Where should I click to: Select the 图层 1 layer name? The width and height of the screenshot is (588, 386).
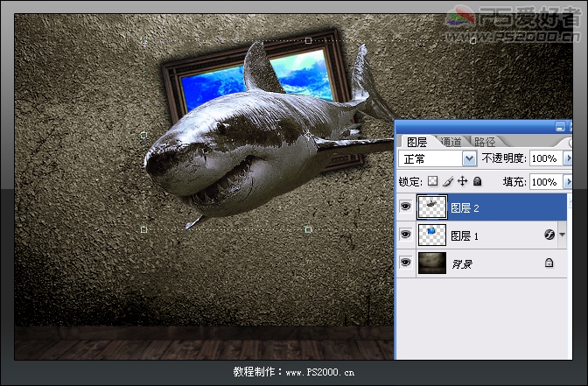tap(465, 236)
